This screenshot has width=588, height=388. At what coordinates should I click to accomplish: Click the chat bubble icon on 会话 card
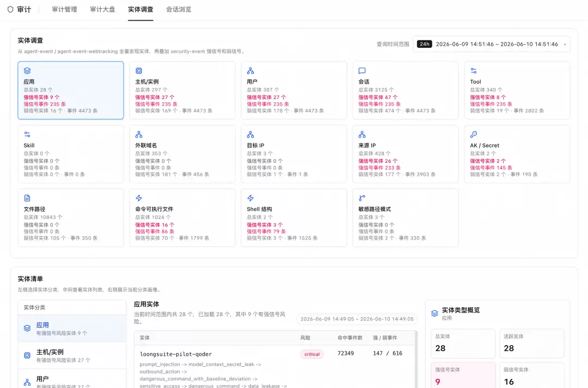click(362, 71)
